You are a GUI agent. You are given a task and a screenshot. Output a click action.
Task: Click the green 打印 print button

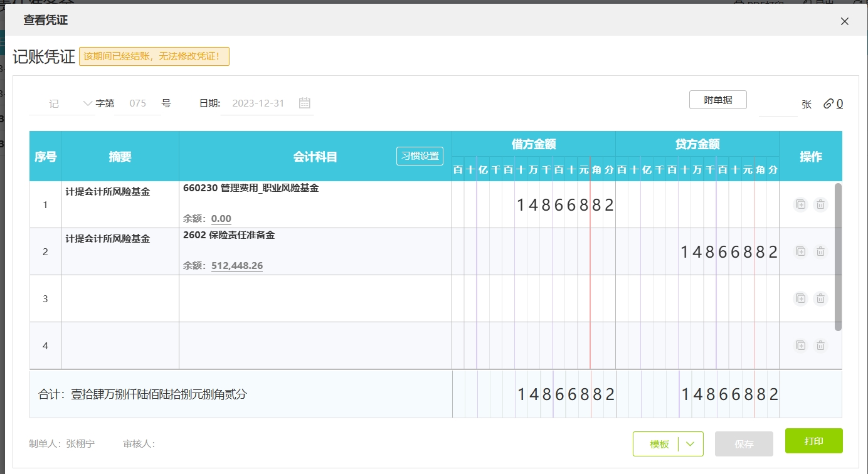[813, 441]
